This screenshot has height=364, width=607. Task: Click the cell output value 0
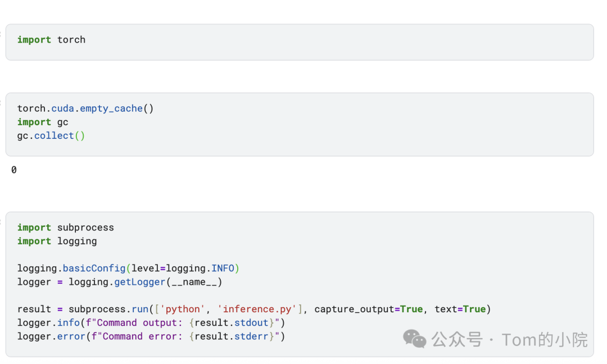tap(14, 170)
